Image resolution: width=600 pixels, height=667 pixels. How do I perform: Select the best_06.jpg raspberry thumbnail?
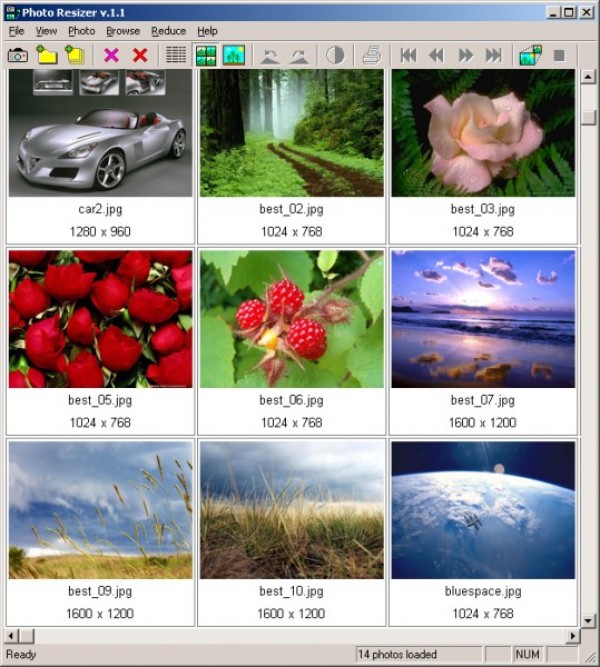point(291,319)
